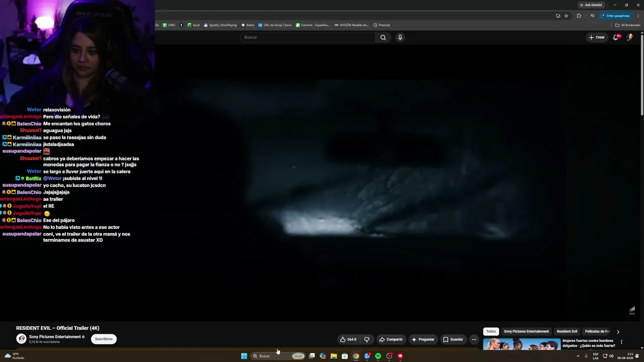This screenshot has height=362, width=644.
Task: Open the Botrix bookmark
Action: 248,25
